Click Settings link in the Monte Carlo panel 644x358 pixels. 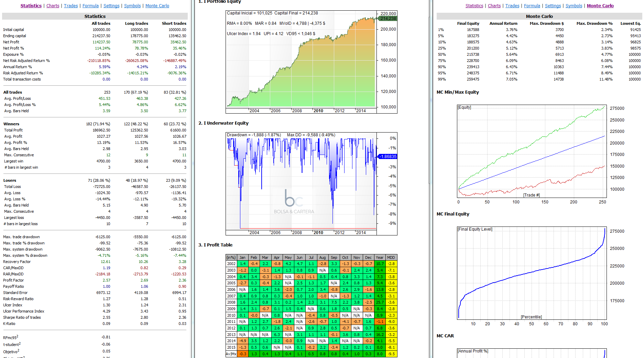click(x=553, y=6)
